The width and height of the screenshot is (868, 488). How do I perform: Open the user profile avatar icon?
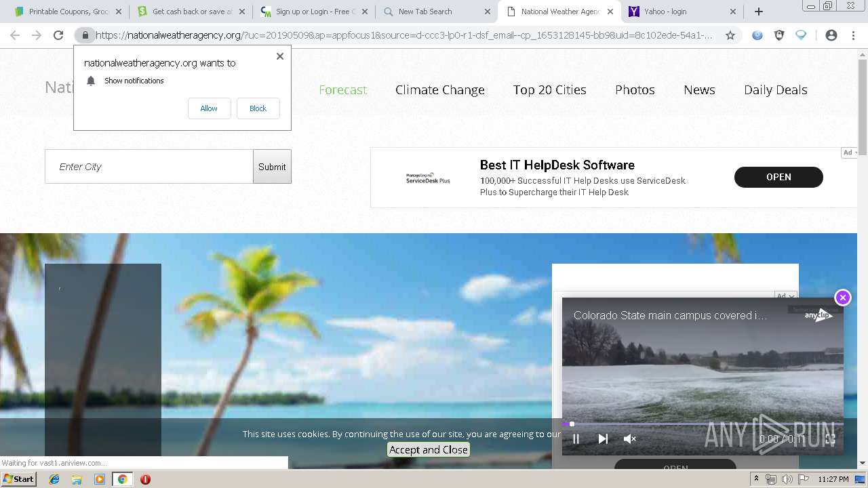pyautogui.click(x=831, y=35)
